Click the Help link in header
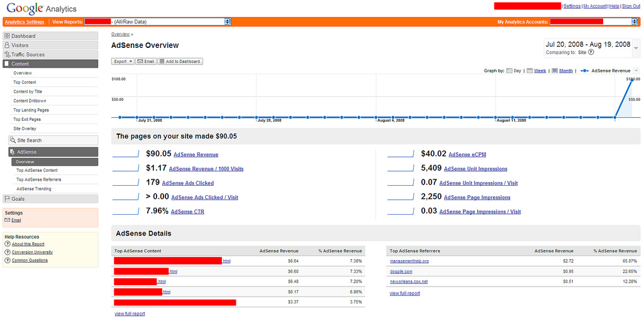 614,6
